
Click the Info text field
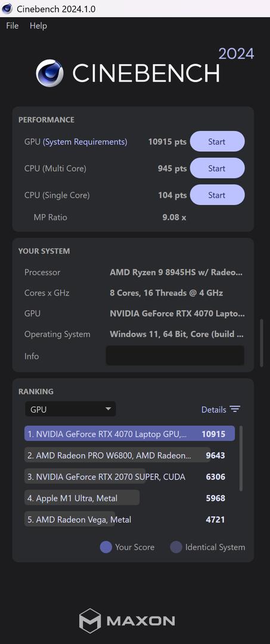[x=175, y=355]
